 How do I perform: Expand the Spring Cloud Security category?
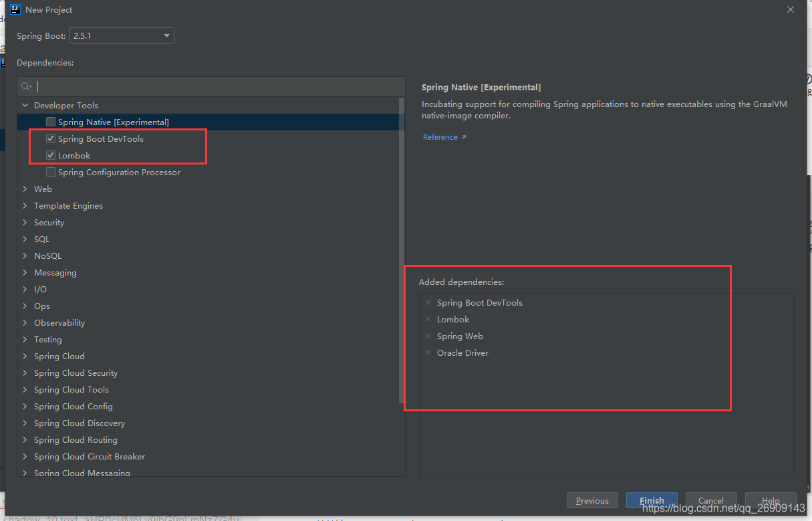pos(25,373)
